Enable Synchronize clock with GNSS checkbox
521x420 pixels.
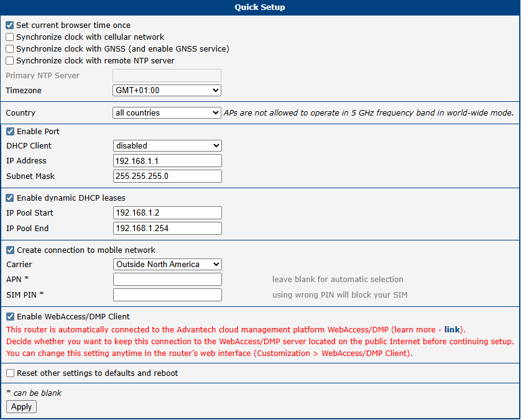pyautogui.click(x=9, y=49)
